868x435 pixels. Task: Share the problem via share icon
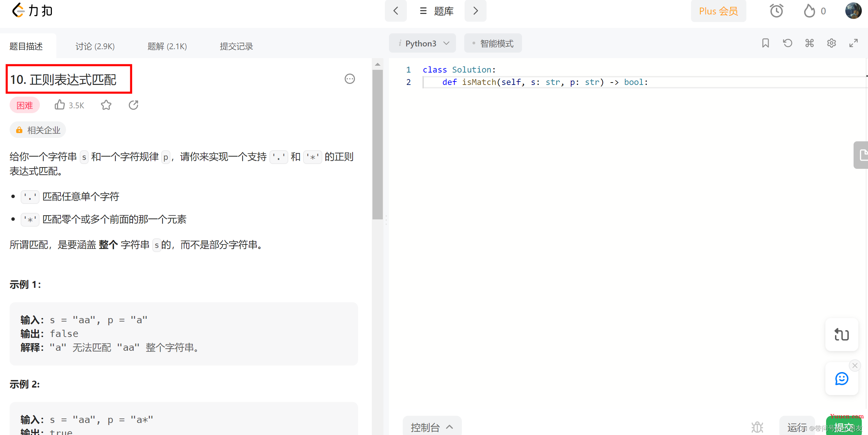click(x=133, y=105)
